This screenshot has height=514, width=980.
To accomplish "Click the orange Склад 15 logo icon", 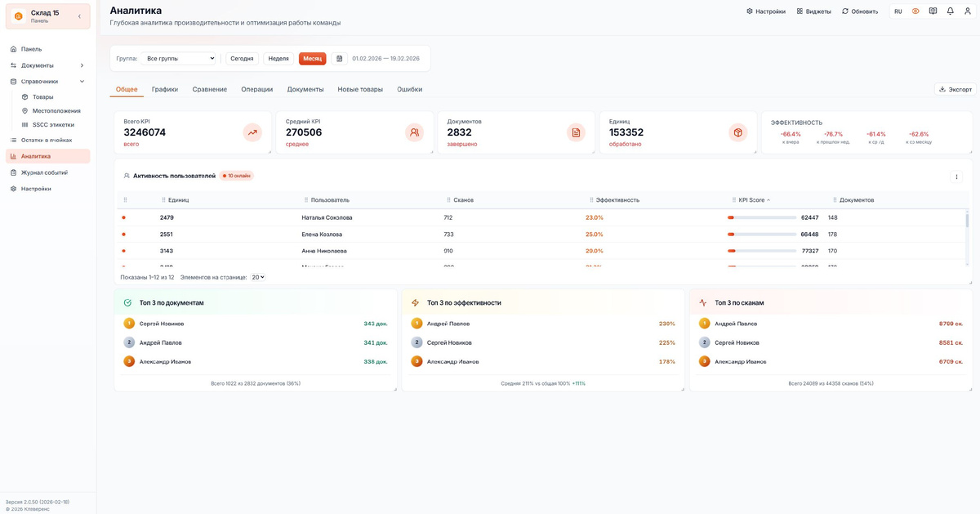I will click(19, 16).
